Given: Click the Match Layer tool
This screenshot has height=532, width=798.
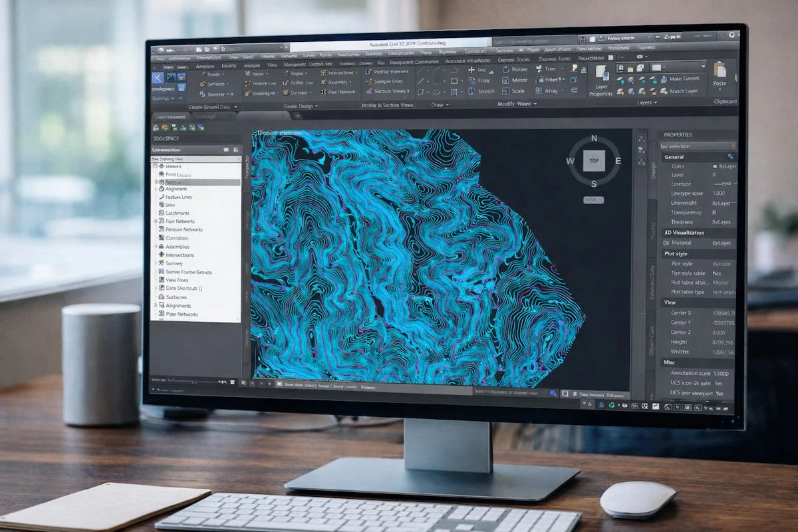Looking at the screenshot, I should 678,91.
